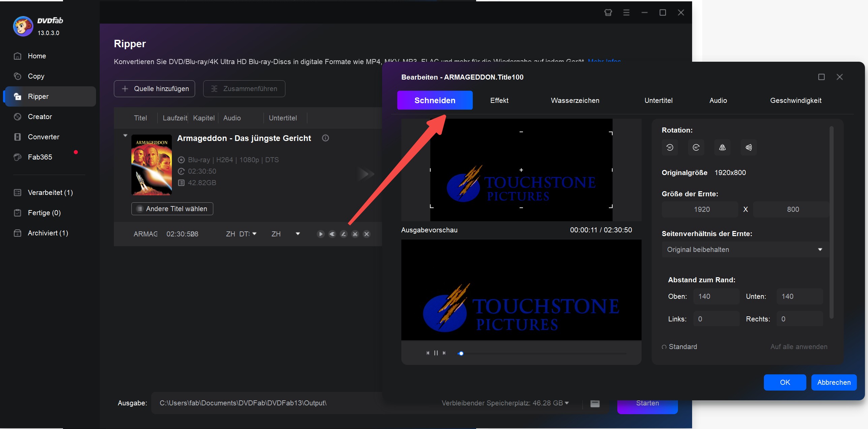Remove title with X icon in ARMAG row
The height and width of the screenshot is (429, 868).
coord(367,234)
